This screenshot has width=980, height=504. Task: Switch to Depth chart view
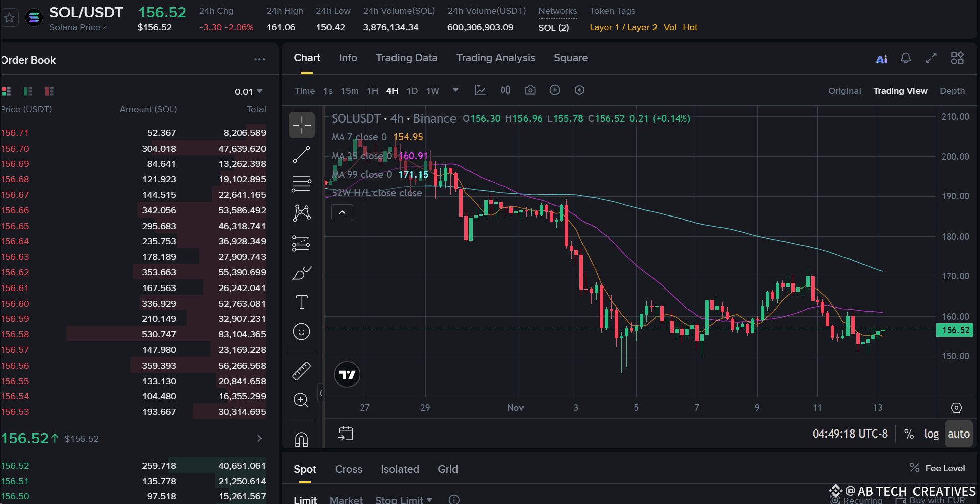click(x=952, y=91)
